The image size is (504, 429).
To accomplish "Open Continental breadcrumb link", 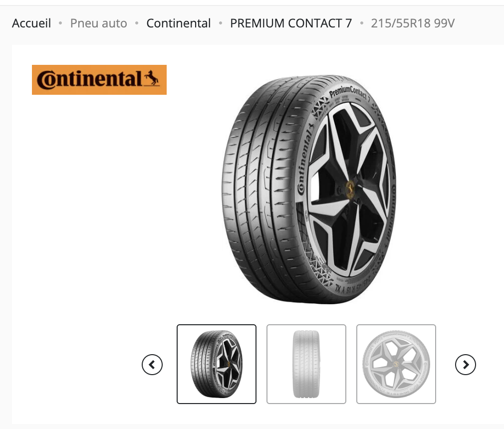I will (x=179, y=23).
